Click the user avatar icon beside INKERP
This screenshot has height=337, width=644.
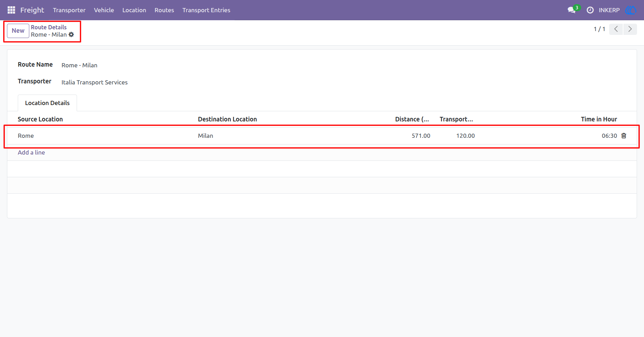pyautogui.click(x=631, y=10)
